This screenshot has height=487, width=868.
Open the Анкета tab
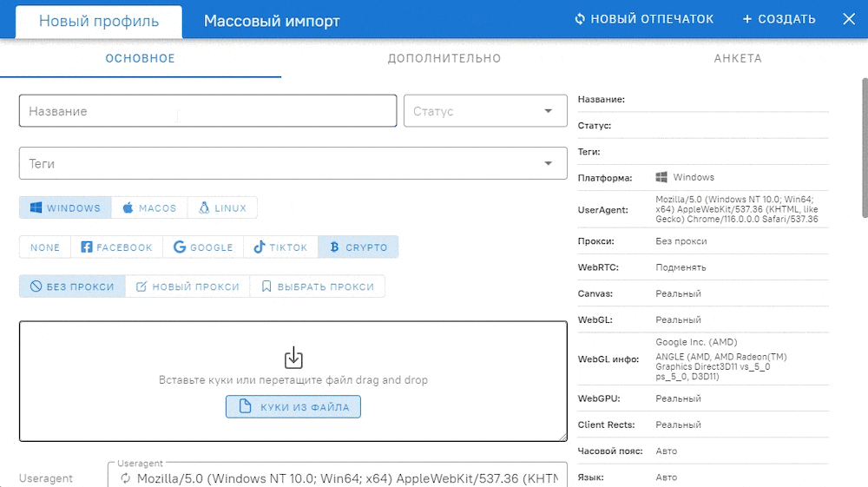pos(737,58)
